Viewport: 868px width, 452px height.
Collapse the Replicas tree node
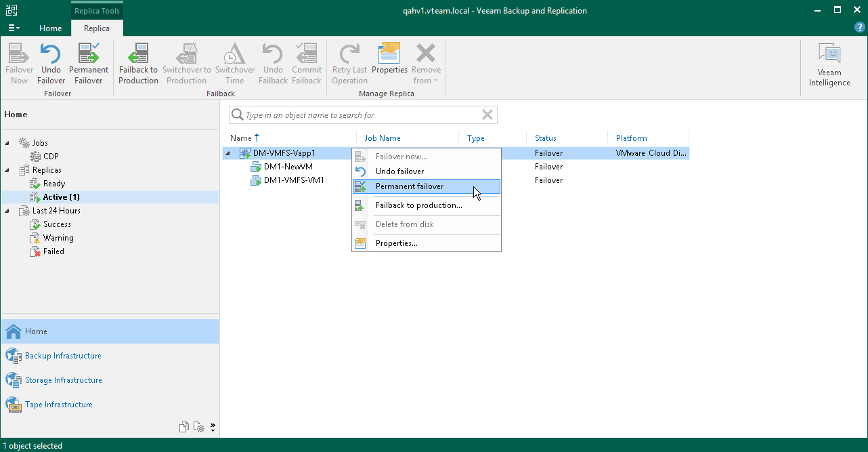(x=8, y=170)
